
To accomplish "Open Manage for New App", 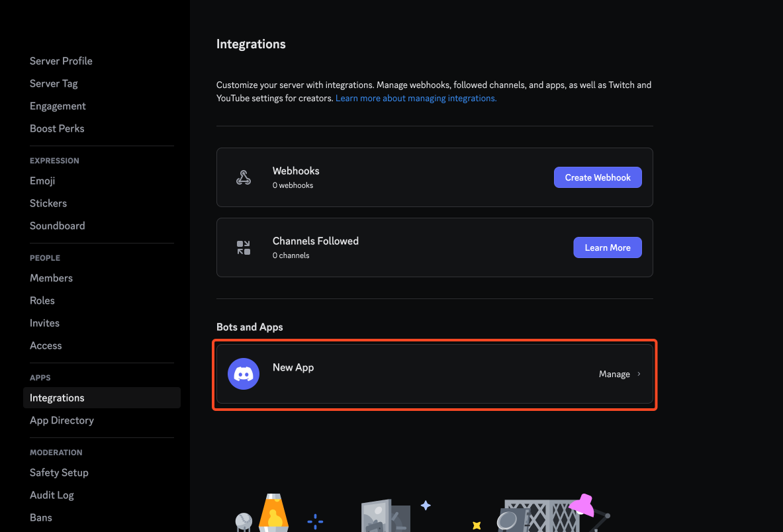I will coord(614,374).
